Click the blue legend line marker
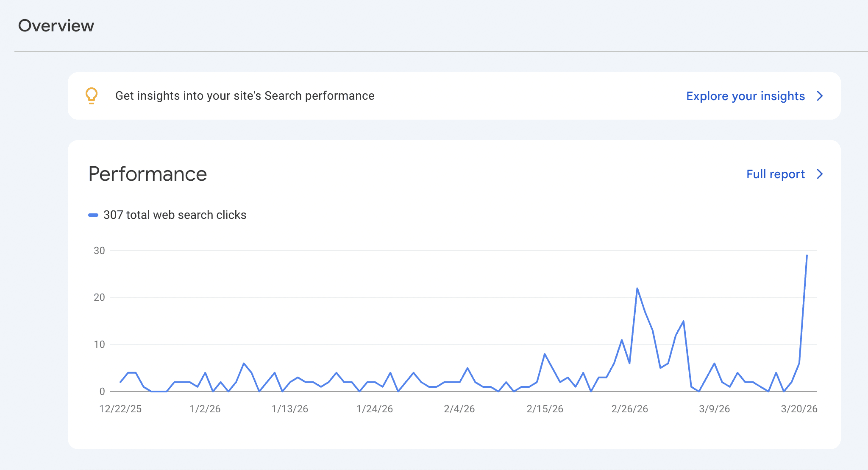868x470 pixels. pyautogui.click(x=93, y=215)
